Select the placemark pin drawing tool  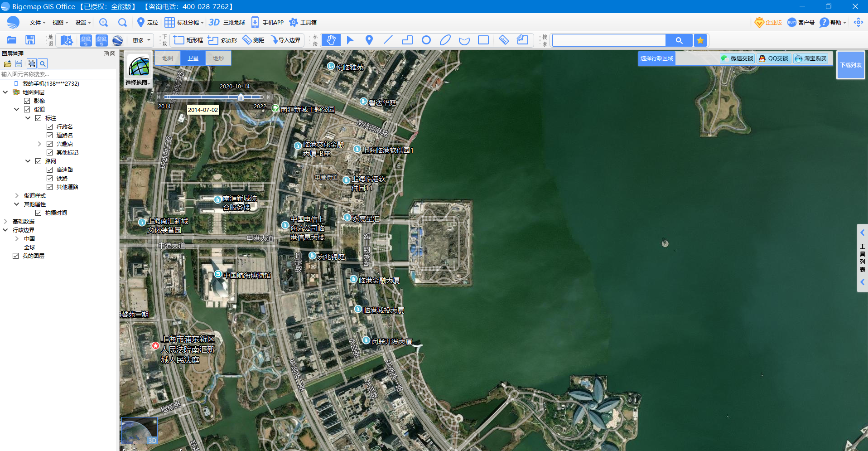[x=369, y=40]
